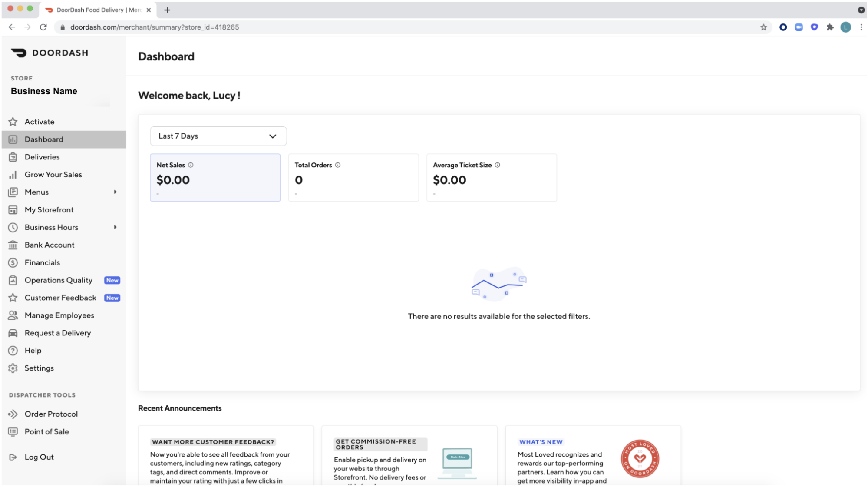868x487 pixels.
Task: Expand Business Hours submenu
Action: pos(115,227)
